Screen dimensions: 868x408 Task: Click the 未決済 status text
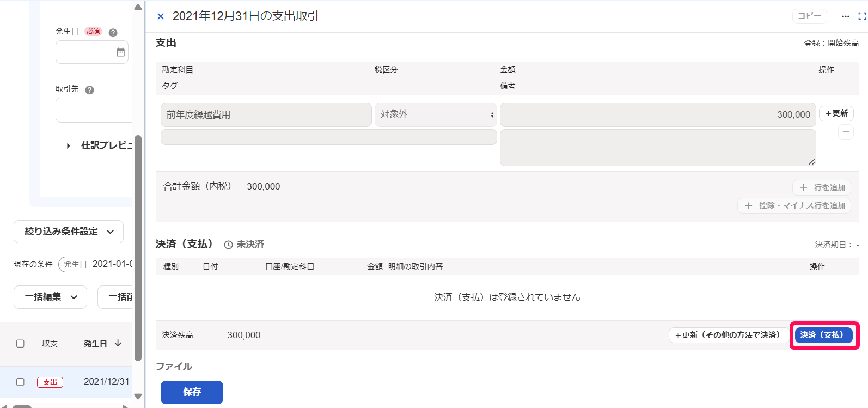[250, 245]
